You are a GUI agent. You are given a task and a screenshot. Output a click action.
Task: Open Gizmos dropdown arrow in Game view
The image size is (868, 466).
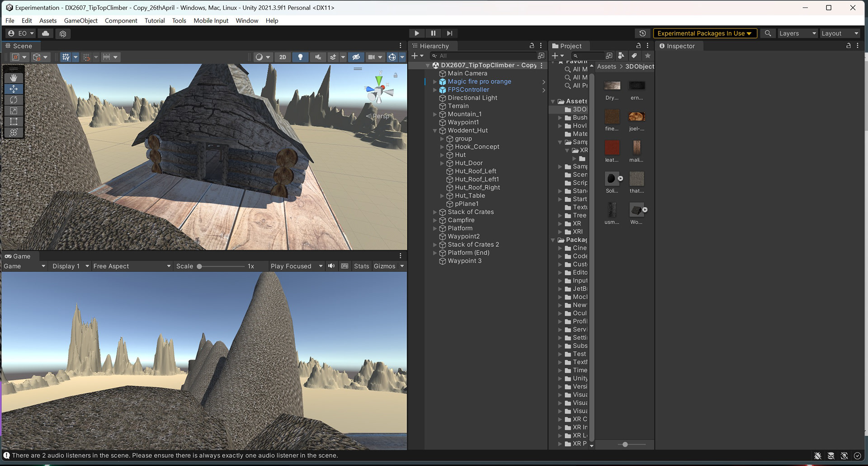tap(402, 266)
